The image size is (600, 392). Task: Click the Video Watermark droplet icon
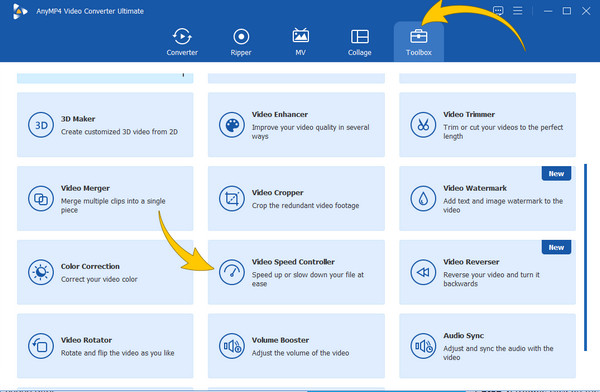[423, 199]
